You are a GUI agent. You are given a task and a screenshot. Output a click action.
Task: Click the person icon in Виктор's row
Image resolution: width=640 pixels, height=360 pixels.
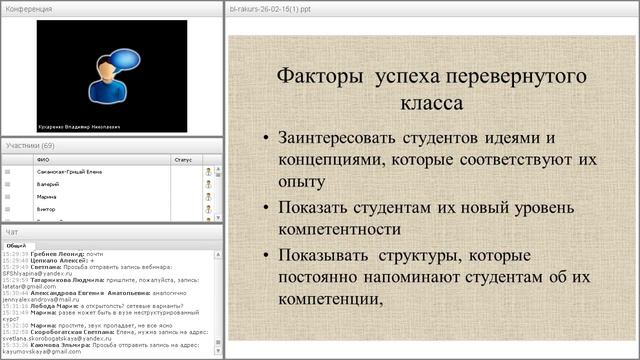(208, 209)
